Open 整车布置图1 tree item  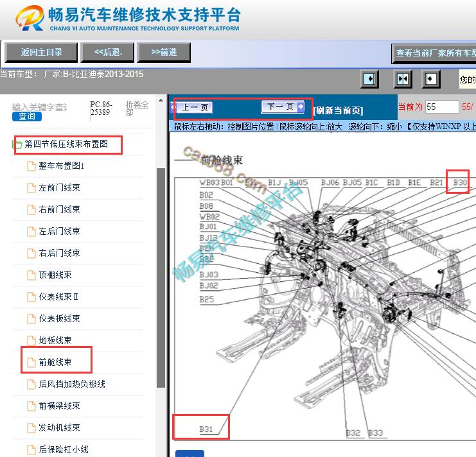[61, 166]
